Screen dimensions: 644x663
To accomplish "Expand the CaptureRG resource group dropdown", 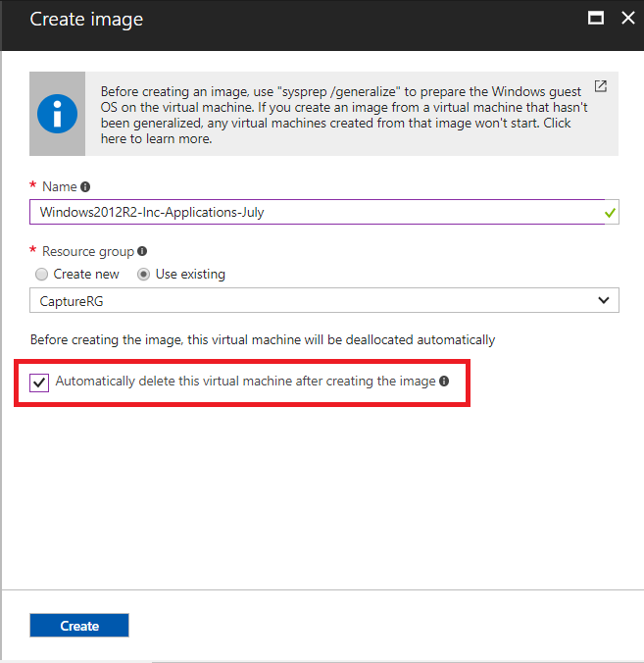I will [324, 300].
